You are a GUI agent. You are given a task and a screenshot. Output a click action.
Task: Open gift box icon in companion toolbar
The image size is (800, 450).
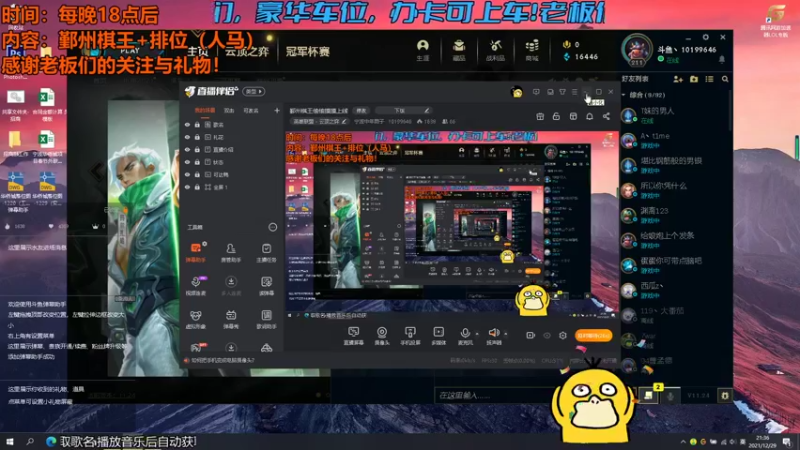point(540,116)
